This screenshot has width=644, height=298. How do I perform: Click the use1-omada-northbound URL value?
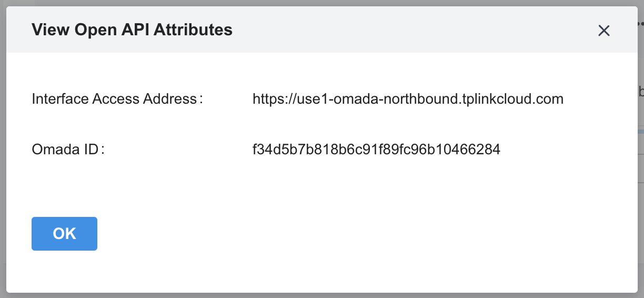(408, 98)
